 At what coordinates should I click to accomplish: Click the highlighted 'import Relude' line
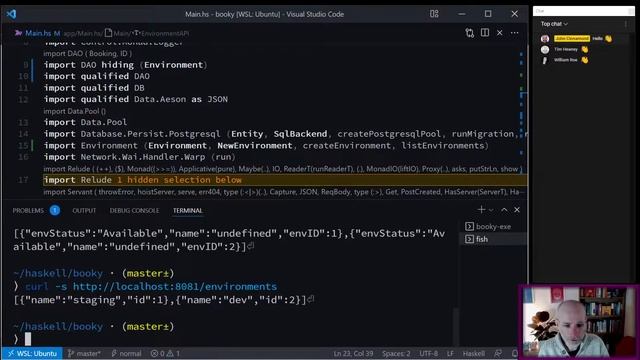point(285,180)
